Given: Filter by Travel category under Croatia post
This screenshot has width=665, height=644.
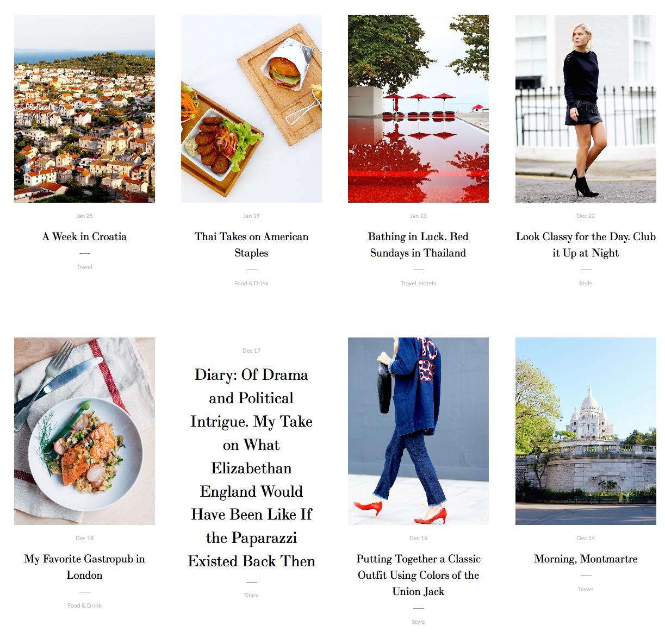Looking at the screenshot, I should coord(84,267).
